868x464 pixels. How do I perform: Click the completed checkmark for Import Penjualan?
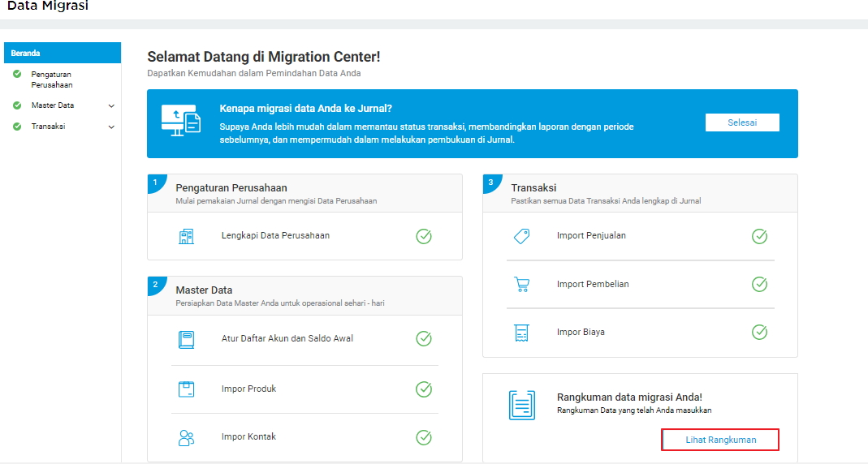click(759, 236)
